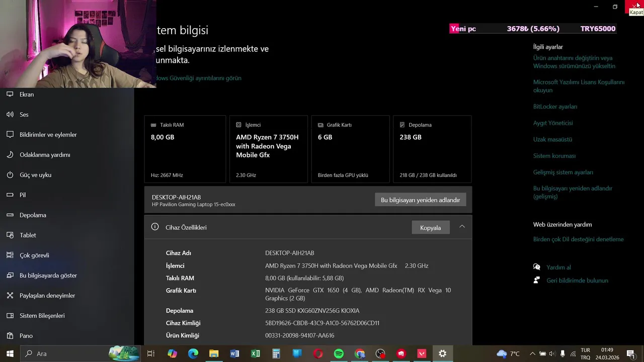Launch Opera from the taskbar
Viewport: 644px width, 362px height.
tap(318, 353)
